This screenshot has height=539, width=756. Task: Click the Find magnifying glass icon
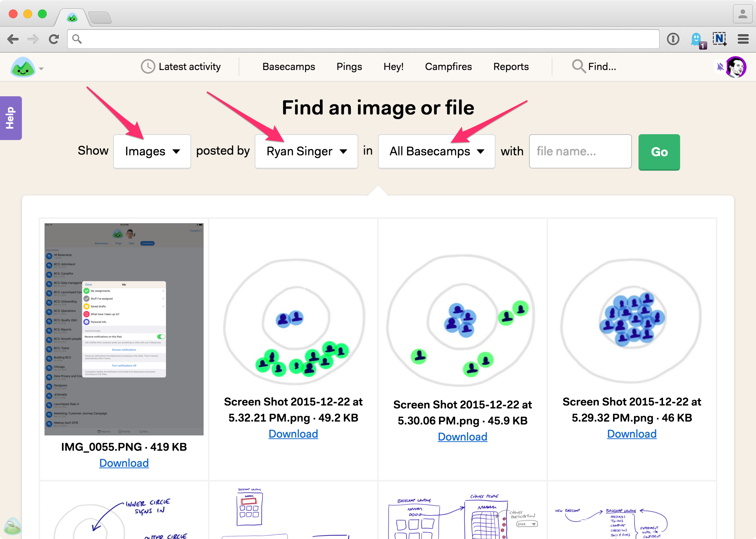[x=579, y=66]
